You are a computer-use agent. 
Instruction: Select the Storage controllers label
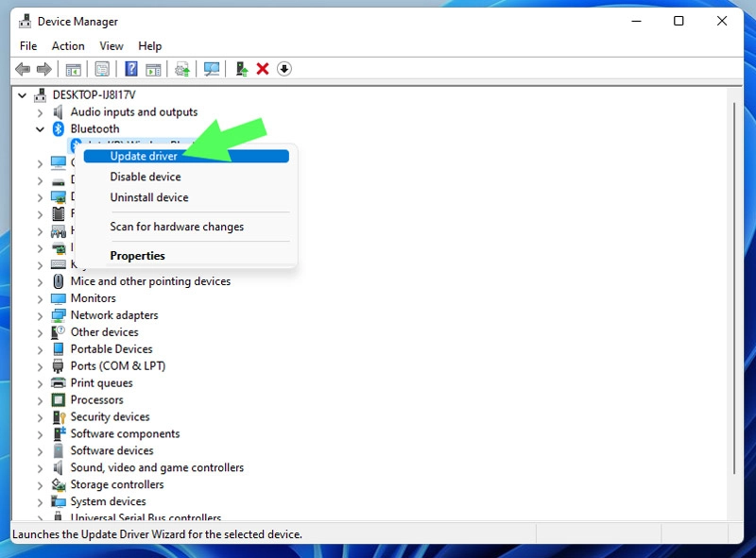coord(117,484)
